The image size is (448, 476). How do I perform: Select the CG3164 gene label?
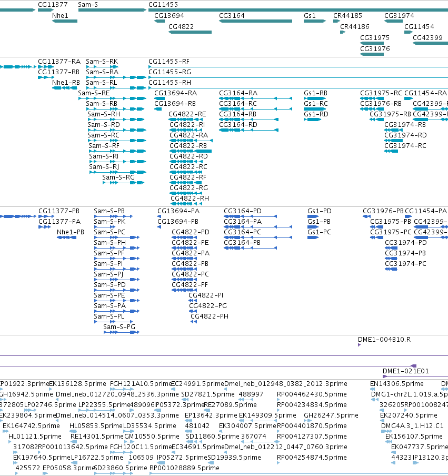(x=232, y=15)
